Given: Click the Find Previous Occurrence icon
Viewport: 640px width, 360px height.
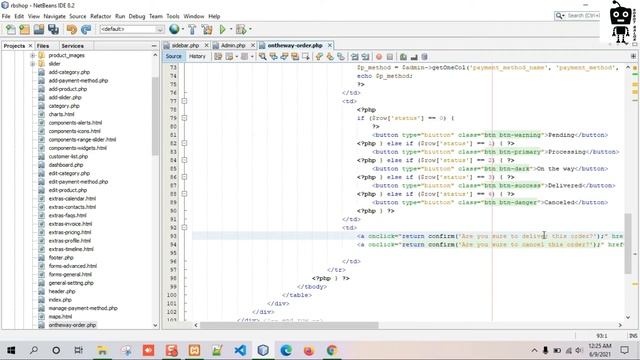Looking at the screenshot, I should 273,57.
